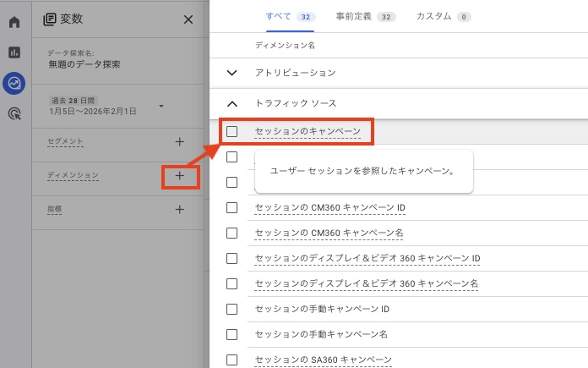The width and height of the screenshot is (588, 368).
Task: Click the セッションの SA360 キャンペーン label
Action: tap(324, 360)
